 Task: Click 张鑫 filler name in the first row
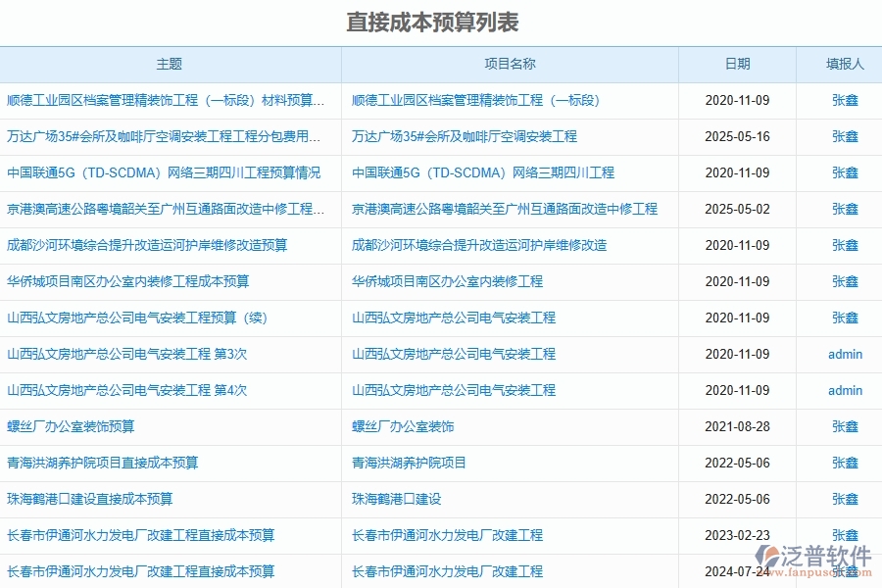tap(843, 100)
